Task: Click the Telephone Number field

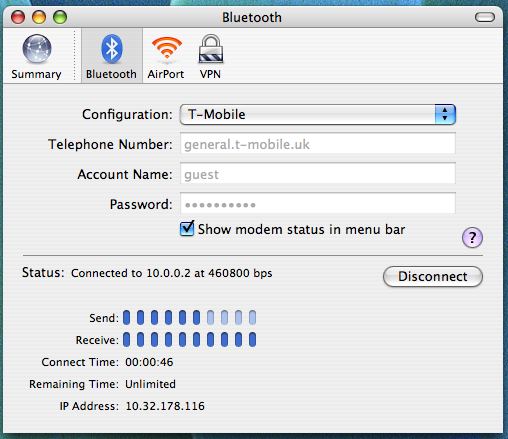Action: 318,144
